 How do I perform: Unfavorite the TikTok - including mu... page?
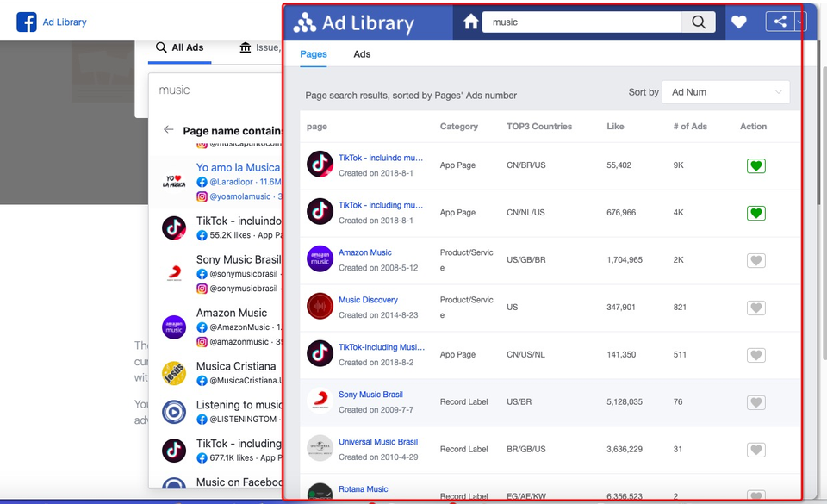coord(755,214)
